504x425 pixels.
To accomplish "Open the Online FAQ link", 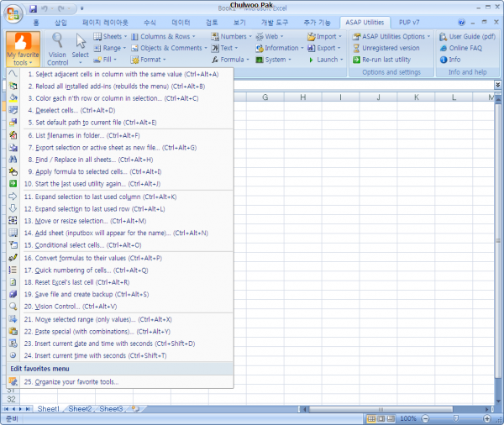I will (461, 48).
